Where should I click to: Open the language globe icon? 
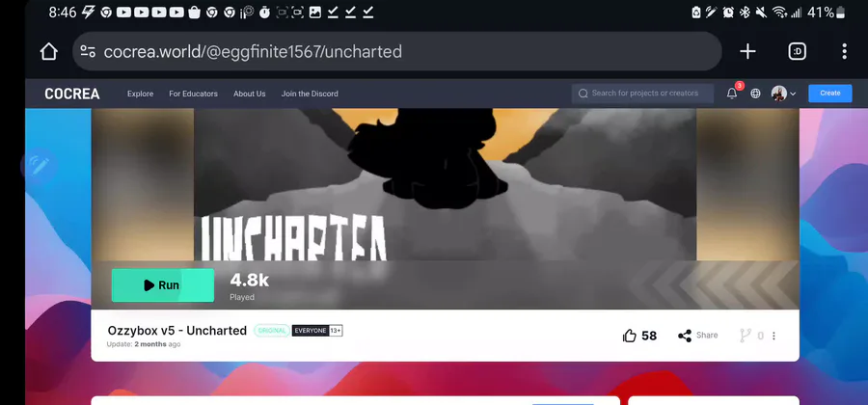[x=755, y=94]
